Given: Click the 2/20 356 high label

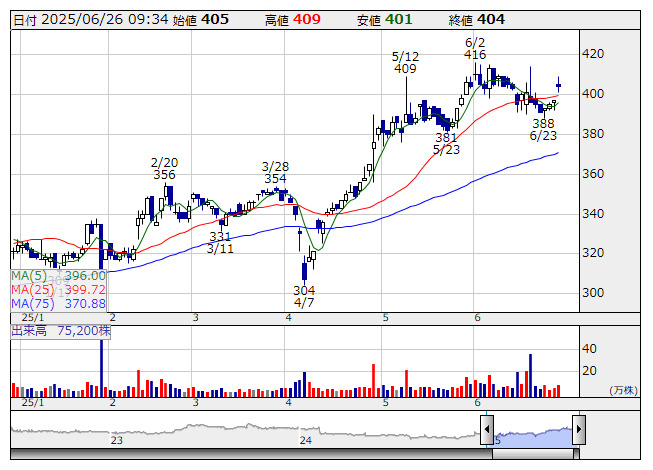Looking at the screenshot, I should click(164, 168).
